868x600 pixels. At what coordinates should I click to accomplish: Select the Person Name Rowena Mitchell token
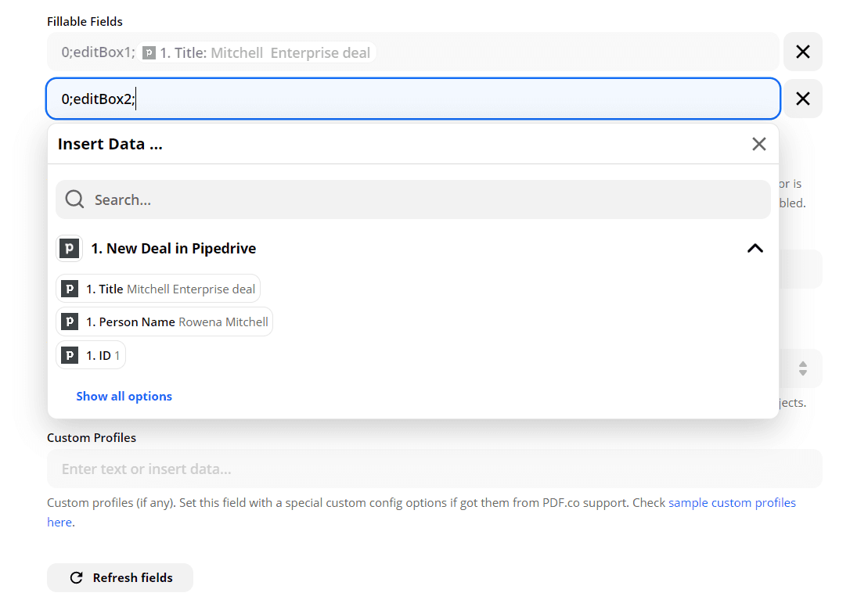[164, 322]
